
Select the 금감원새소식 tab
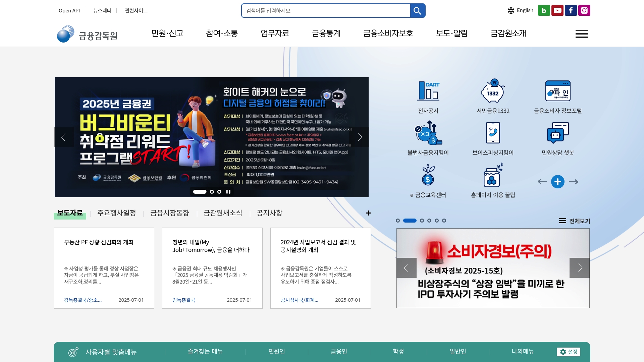(x=223, y=213)
